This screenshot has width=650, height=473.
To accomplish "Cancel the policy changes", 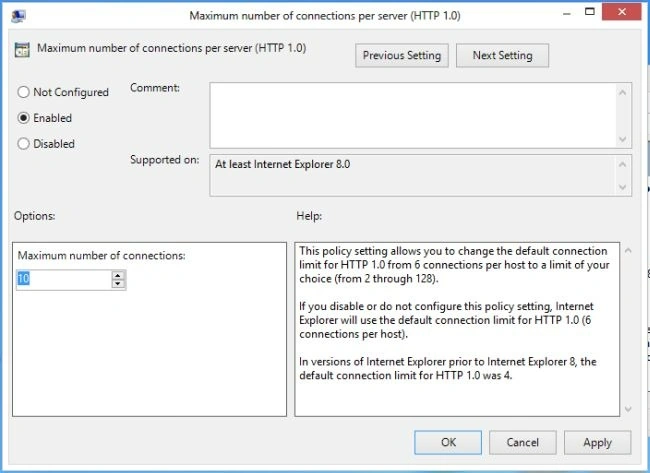I will (x=523, y=442).
